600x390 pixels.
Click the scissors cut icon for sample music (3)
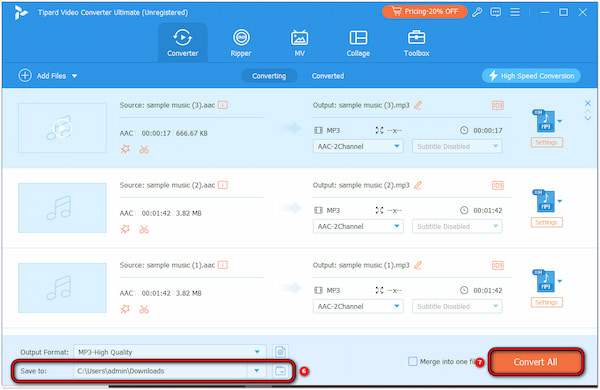coord(144,149)
